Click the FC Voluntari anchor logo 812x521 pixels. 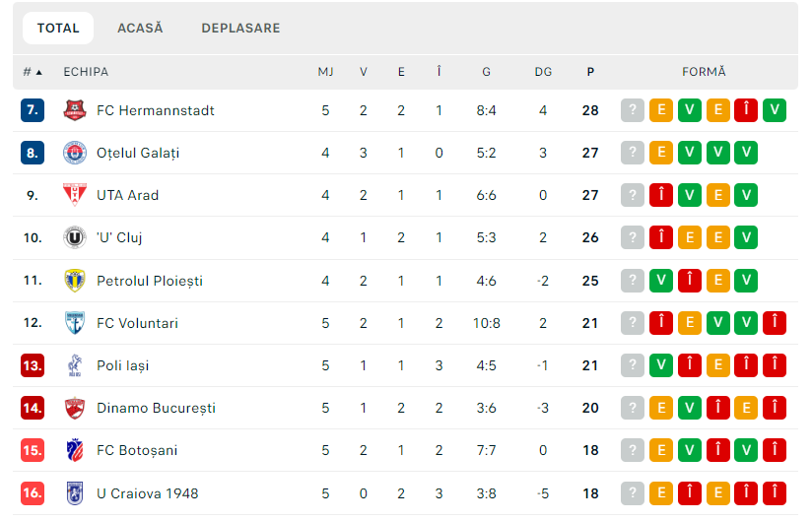[75, 323]
